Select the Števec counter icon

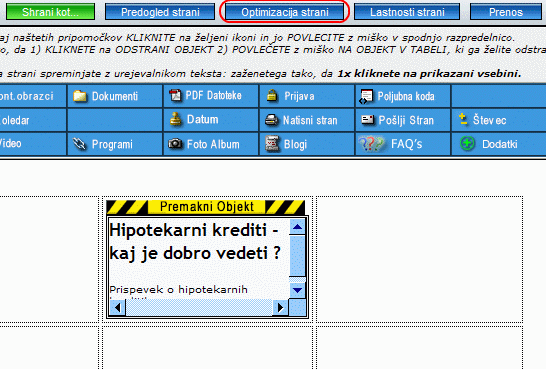(x=463, y=119)
